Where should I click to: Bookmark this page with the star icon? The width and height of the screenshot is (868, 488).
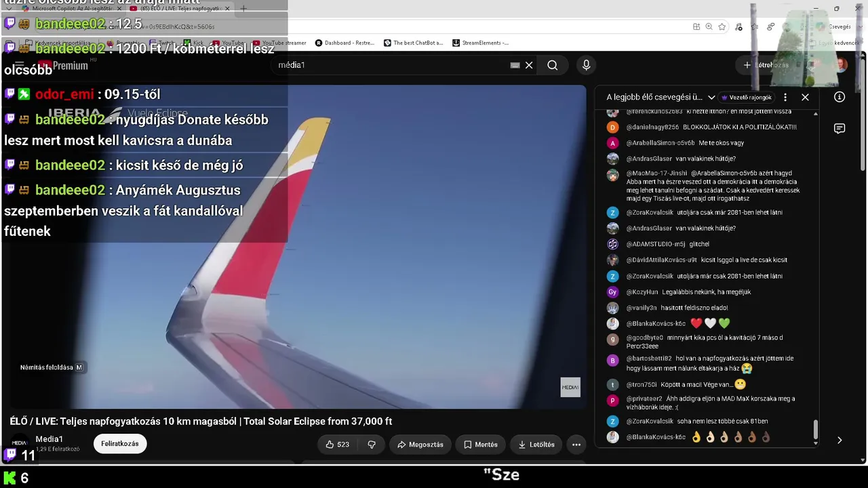point(722,27)
